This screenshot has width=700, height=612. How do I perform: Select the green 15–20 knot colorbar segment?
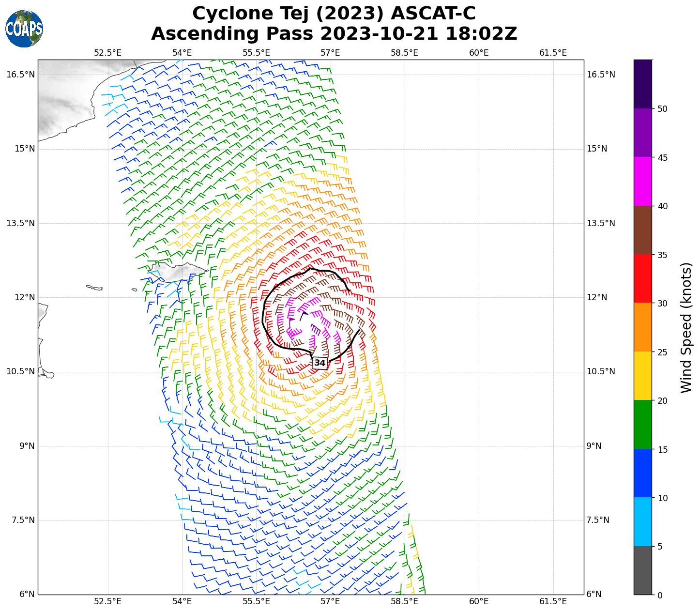pyautogui.click(x=643, y=425)
